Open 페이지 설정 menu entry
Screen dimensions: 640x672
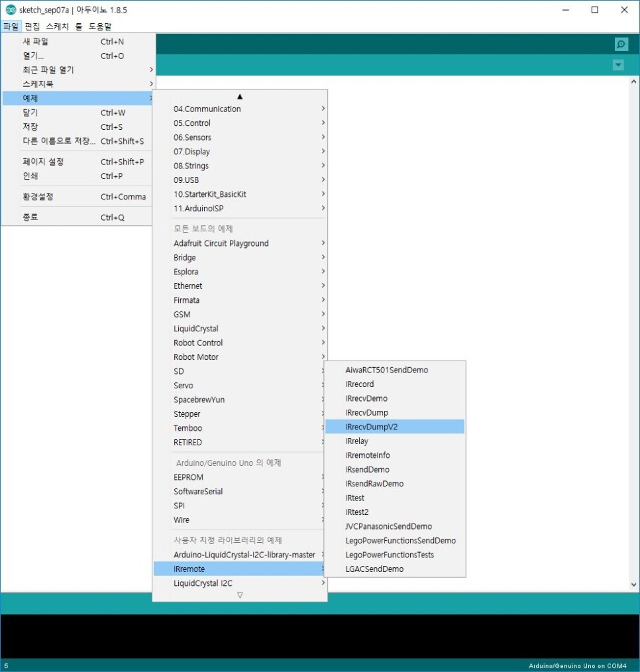pos(78,162)
